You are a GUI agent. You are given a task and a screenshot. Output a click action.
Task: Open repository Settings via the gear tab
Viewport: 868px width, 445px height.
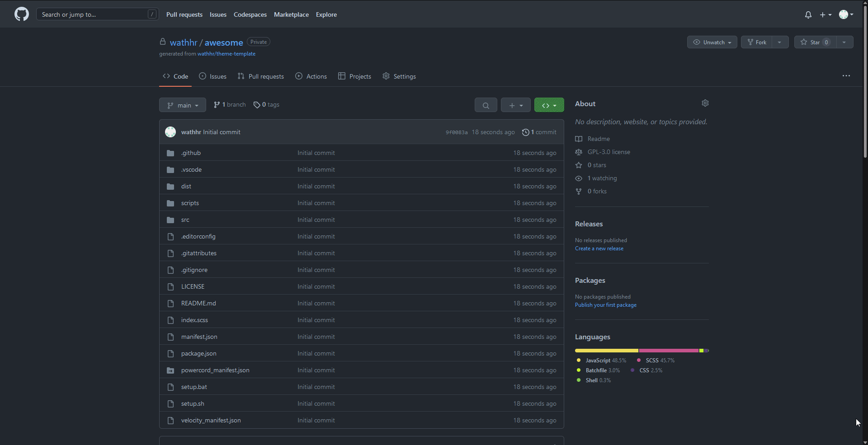(399, 76)
